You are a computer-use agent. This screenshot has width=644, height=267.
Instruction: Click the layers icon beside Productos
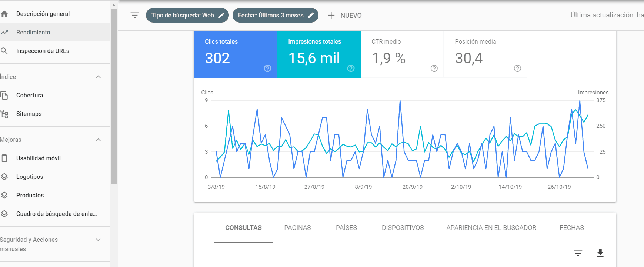pyautogui.click(x=4, y=195)
